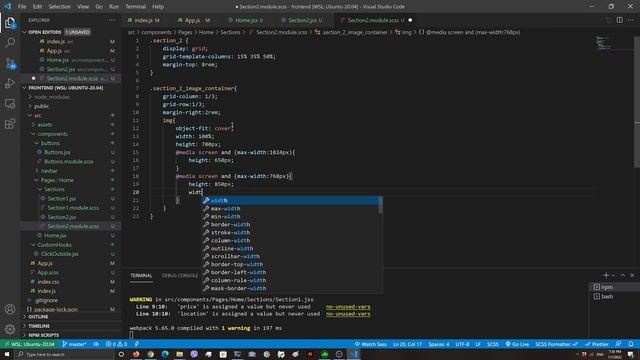Open the Extensions view
Image resolution: width=640 pixels, height=360 pixels.
point(10,124)
